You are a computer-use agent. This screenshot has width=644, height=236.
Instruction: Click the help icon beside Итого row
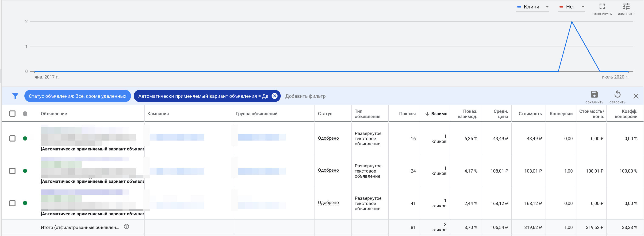click(126, 227)
